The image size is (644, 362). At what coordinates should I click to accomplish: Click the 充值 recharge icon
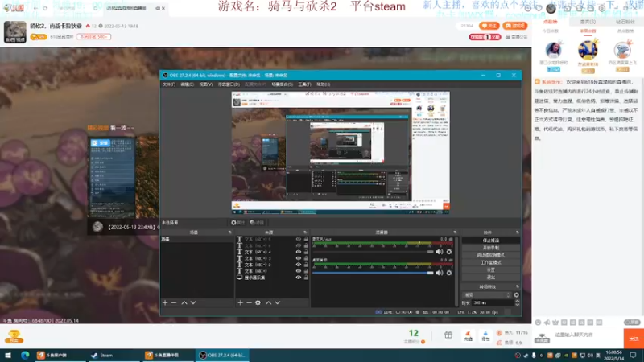[468, 336]
